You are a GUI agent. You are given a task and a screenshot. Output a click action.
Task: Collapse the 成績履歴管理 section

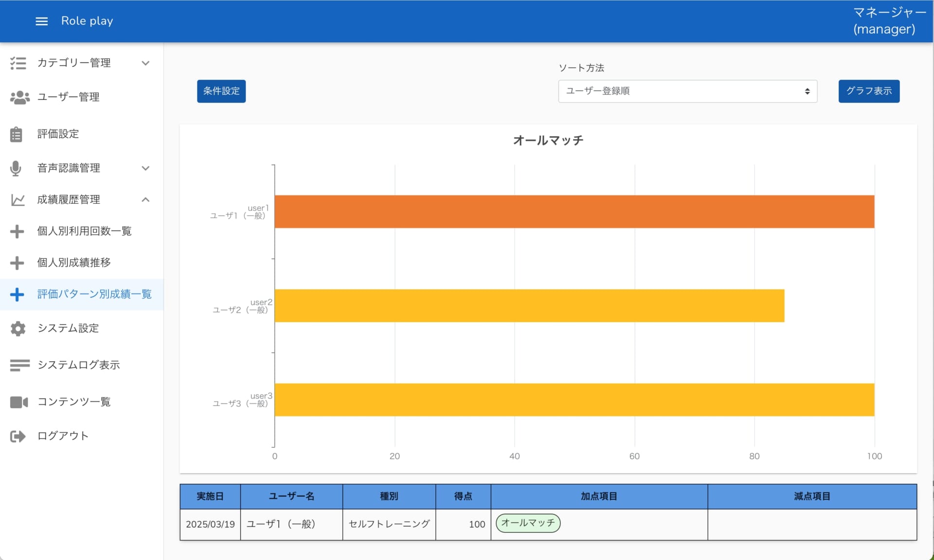[145, 199]
